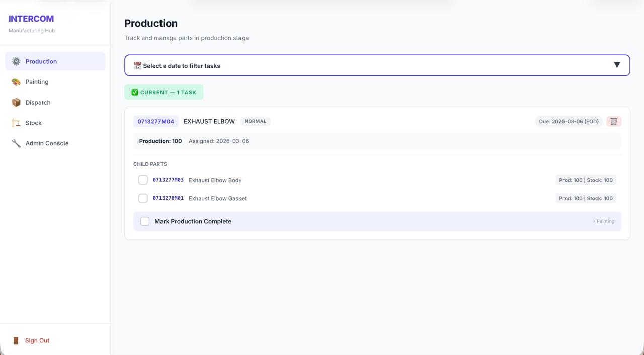This screenshot has width=644, height=355.
Task: Click the 'Exhaust Elbow Body' label
Action: [x=215, y=180]
